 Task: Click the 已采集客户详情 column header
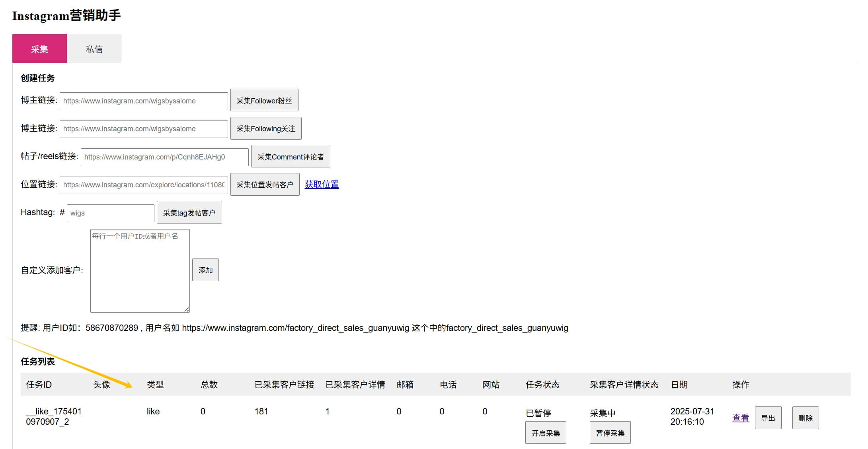tap(355, 385)
